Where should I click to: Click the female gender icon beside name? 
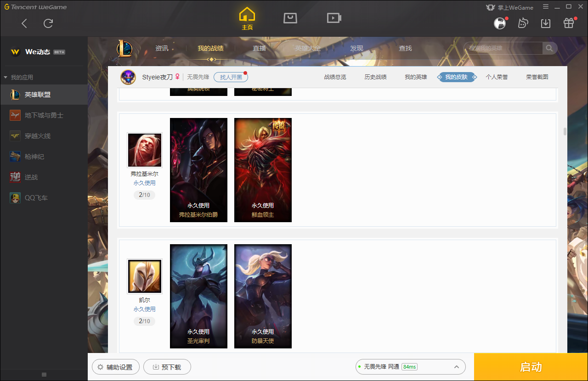[177, 77]
